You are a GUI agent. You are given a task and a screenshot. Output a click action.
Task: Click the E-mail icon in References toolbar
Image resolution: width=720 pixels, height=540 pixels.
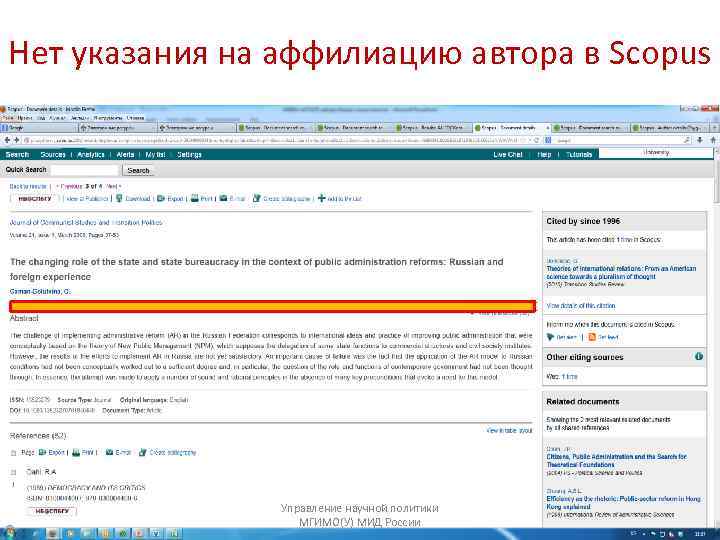(x=109, y=452)
